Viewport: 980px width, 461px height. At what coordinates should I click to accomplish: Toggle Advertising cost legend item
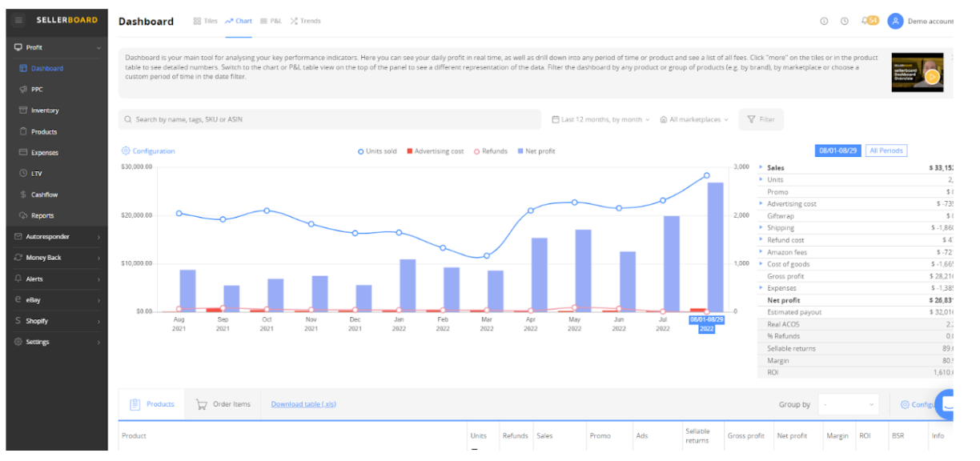[x=435, y=151]
